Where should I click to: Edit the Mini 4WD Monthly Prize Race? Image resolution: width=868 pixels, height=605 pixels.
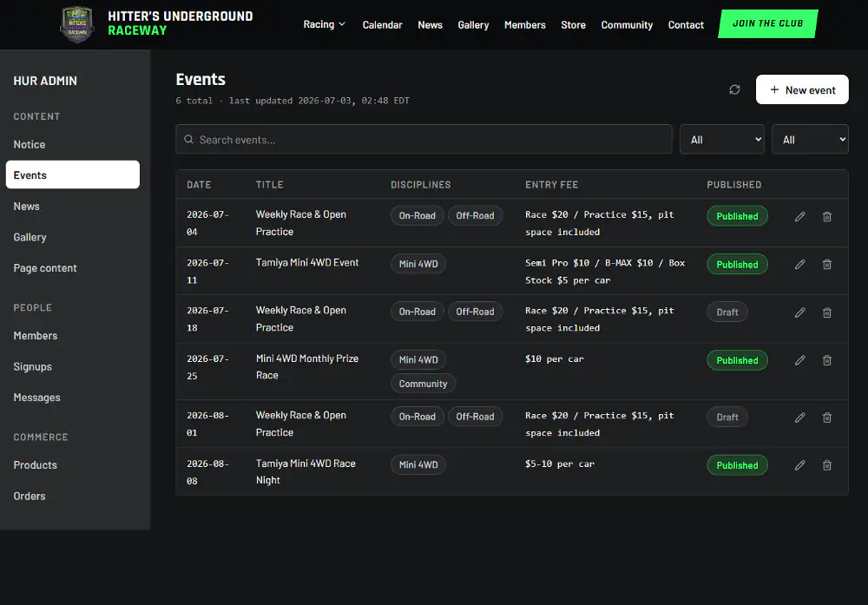[x=800, y=360]
